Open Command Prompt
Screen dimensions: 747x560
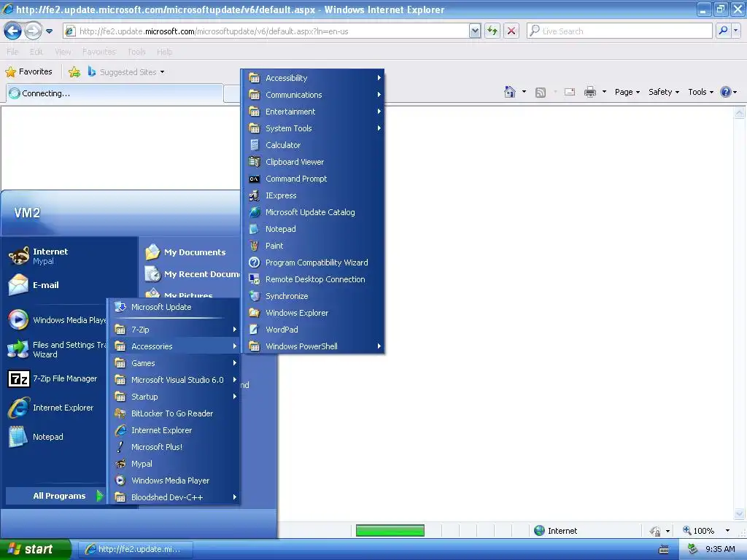pos(312,179)
